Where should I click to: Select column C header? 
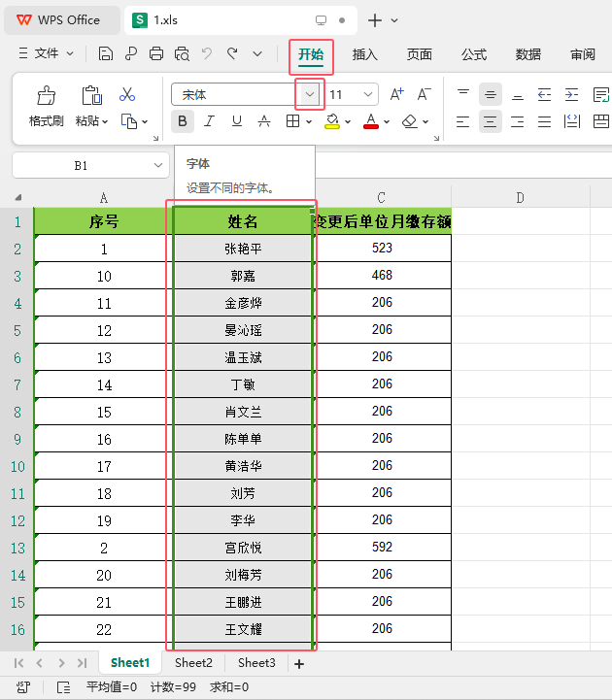point(381,197)
